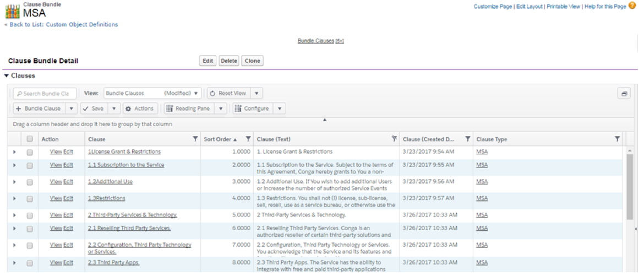The image size is (644, 276).
Task: Open the Printable View link
Action: pos(563,7)
